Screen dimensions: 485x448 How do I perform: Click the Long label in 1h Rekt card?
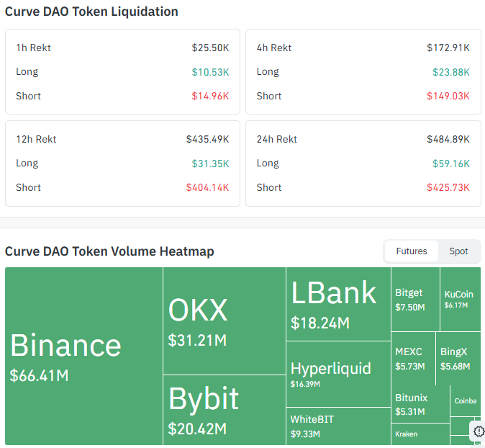pyautogui.click(x=27, y=72)
